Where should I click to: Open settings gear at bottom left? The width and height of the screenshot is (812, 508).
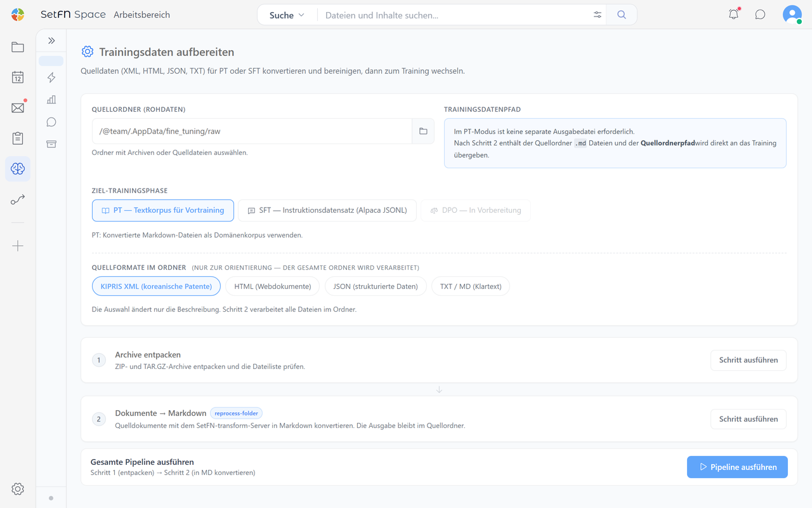[x=18, y=489]
